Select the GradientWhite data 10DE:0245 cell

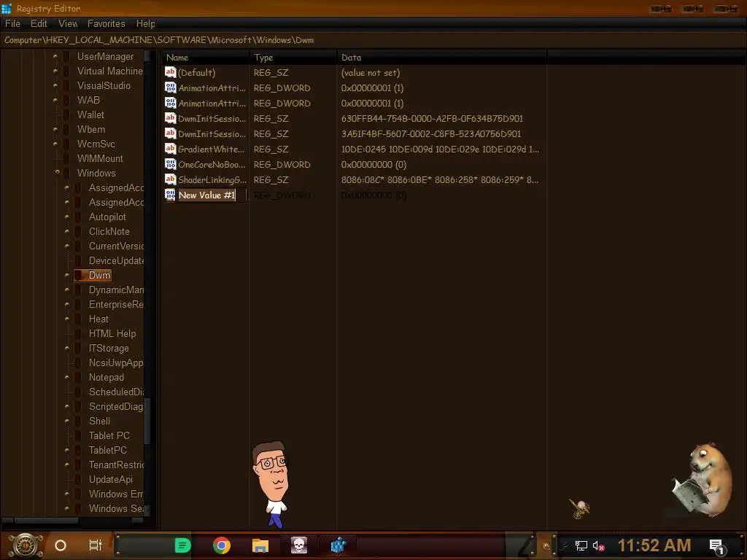[x=440, y=149]
